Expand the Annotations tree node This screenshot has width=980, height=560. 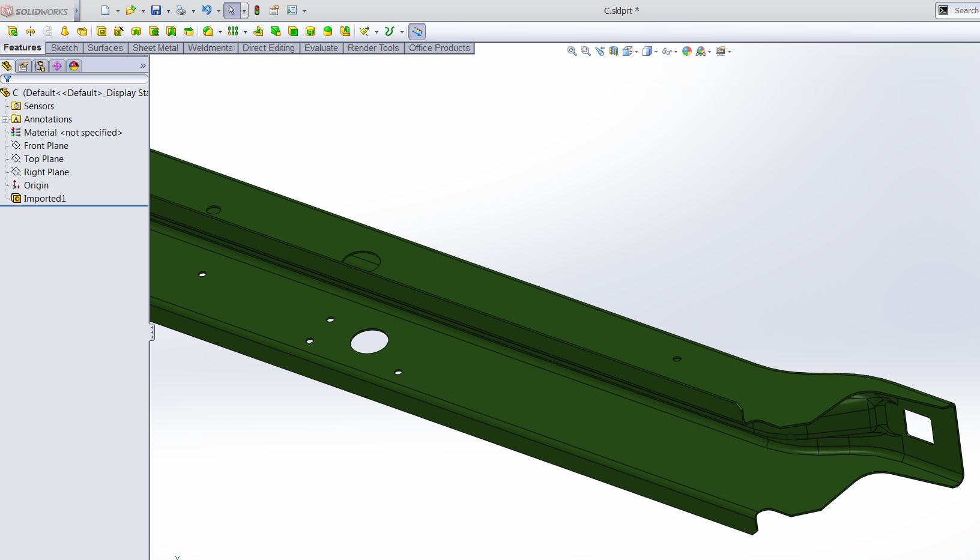coord(5,119)
